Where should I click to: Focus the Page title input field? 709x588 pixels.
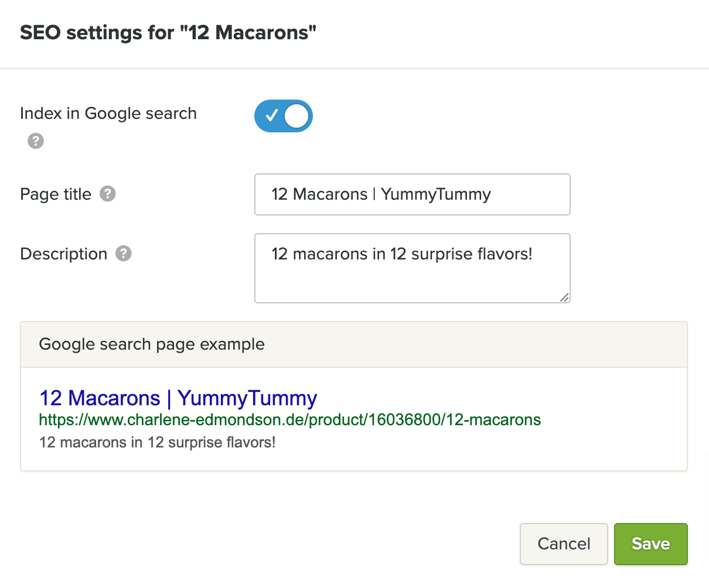[412, 194]
